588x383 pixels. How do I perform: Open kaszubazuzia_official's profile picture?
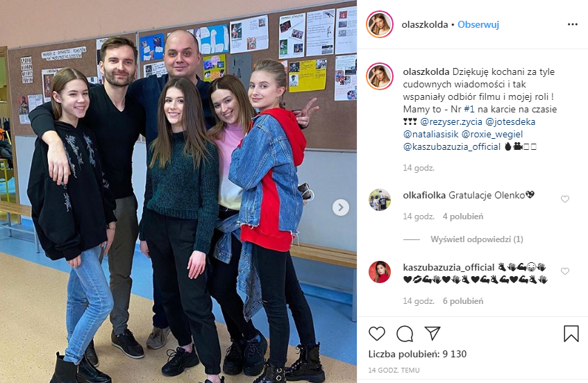[380, 272]
